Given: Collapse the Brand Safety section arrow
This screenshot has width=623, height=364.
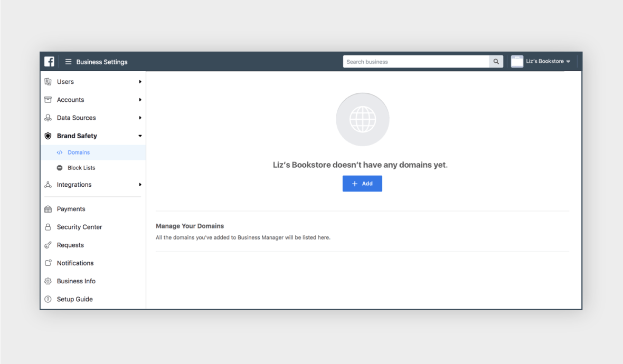Looking at the screenshot, I should (x=140, y=136).
